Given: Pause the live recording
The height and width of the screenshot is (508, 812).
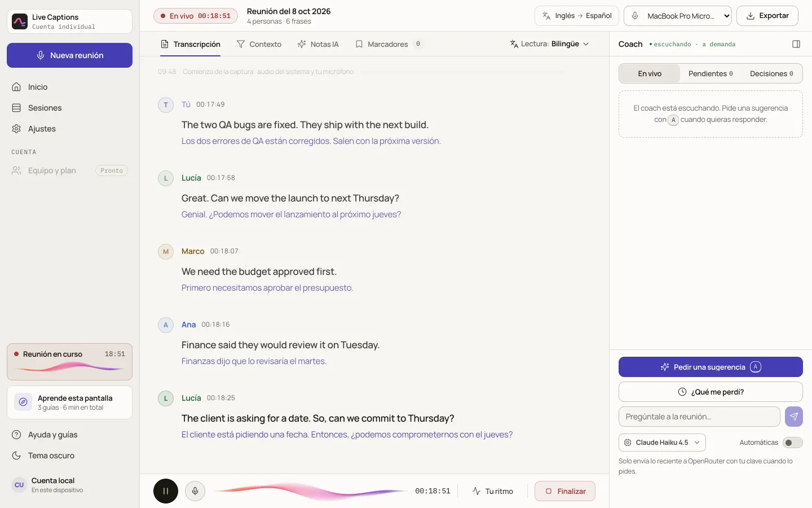Looking at the screenshot, I should tap(166, 491).
